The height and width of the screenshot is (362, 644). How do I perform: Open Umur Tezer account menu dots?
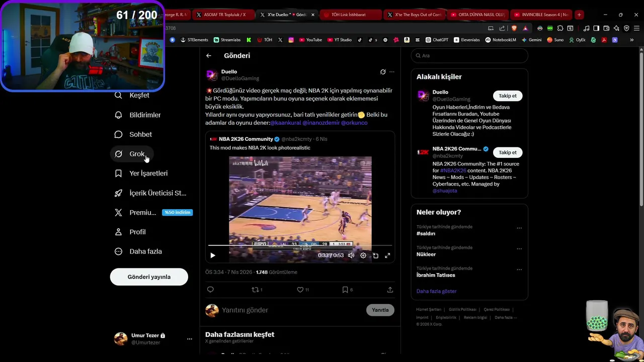[x=190, y=339]
